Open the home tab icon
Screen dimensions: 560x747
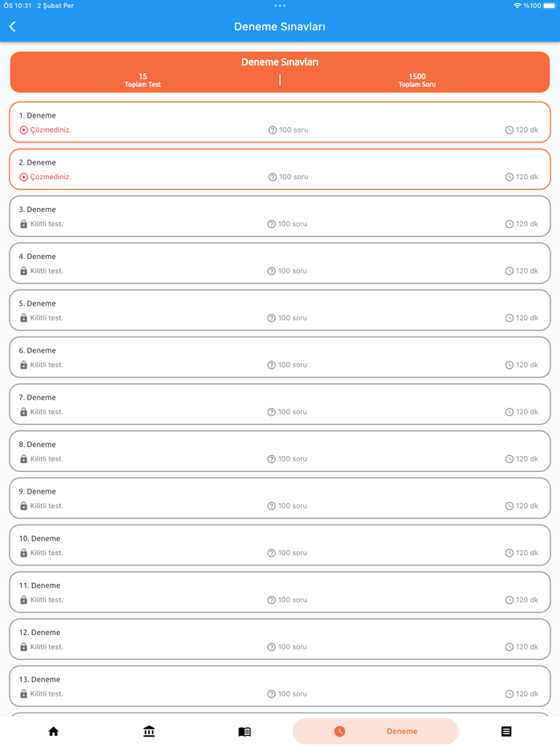[54, 731]
